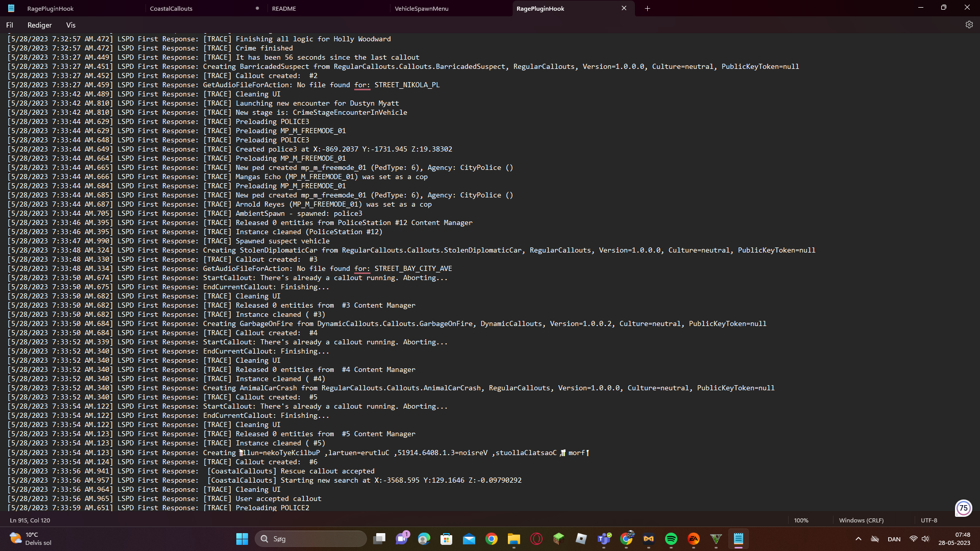The height and width of the screenshot is (551, 980).
Task: Open the Vis menu
Action: [x=70, y=25]
